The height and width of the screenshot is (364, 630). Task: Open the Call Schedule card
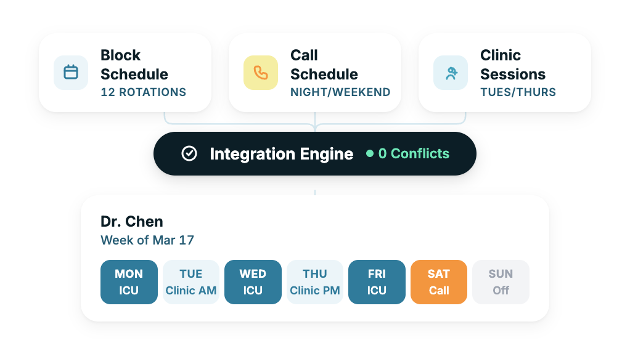[x=315, y=73]
